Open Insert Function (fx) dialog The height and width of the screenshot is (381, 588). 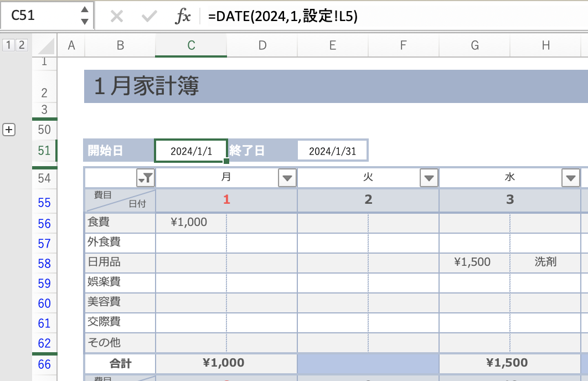183,17
